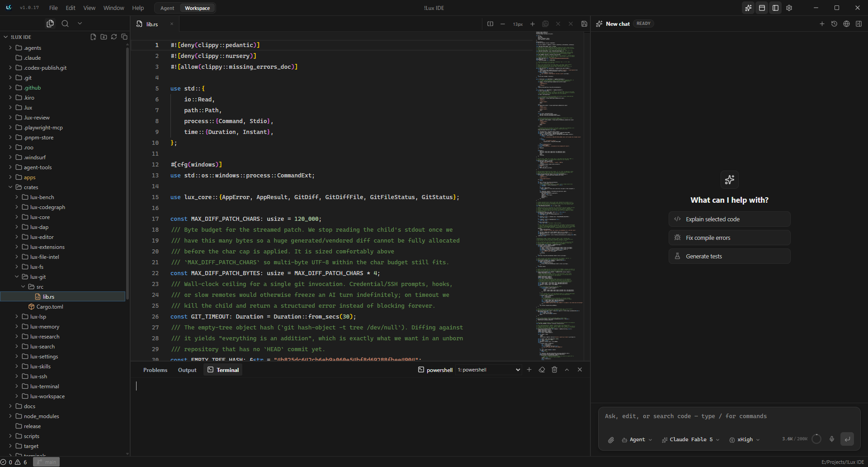Add a new terminal with plus icon
Screen dimensions: 868x467
click(x=529, y=370)
